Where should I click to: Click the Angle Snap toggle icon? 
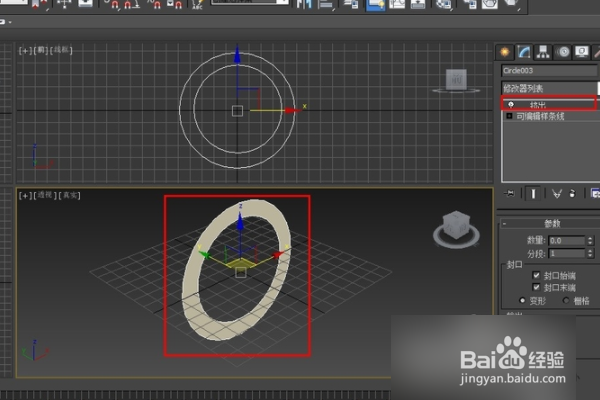point(132,4)
